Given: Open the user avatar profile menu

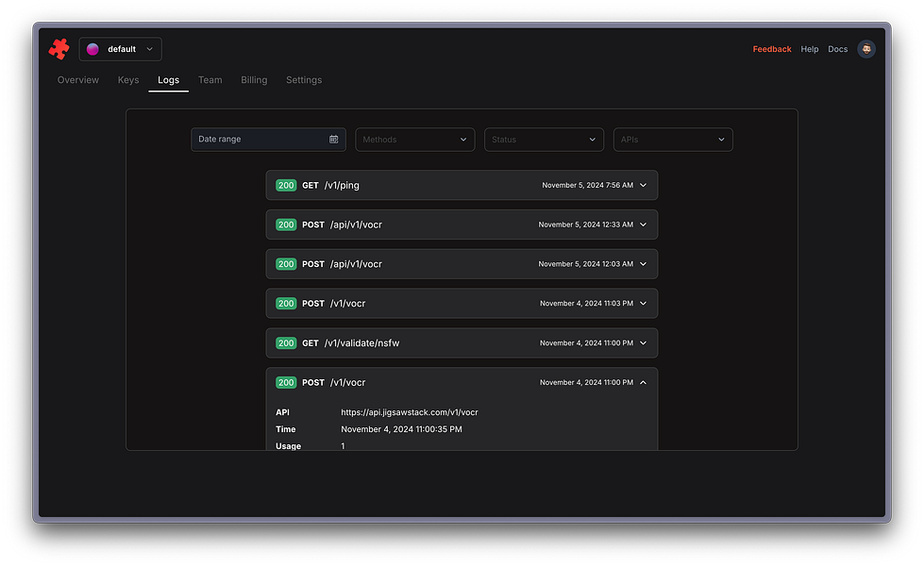Looking at the screenshot, I should (865, 49).
